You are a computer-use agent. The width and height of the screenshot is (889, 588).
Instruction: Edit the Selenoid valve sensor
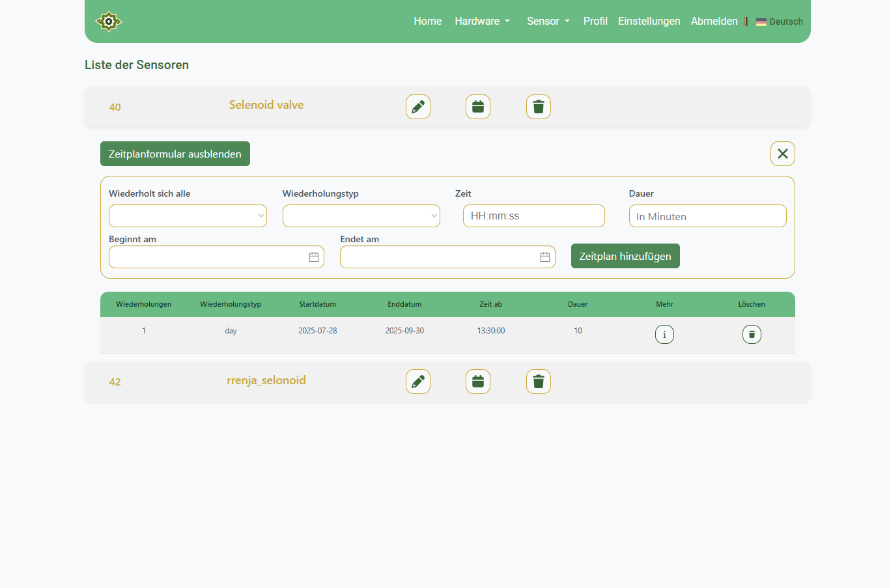pos(417,107)
